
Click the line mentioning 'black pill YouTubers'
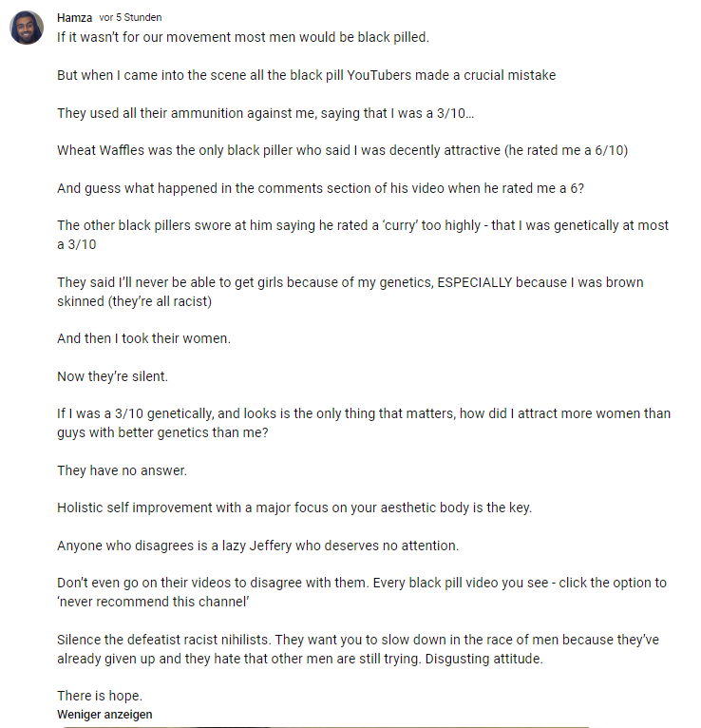point(306,75)
